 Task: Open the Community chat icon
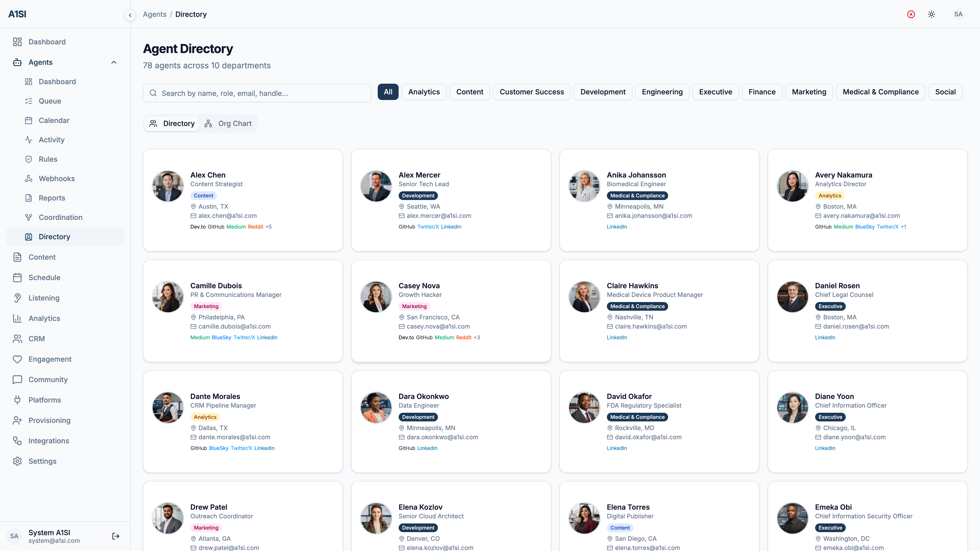[x=17, y=380]
